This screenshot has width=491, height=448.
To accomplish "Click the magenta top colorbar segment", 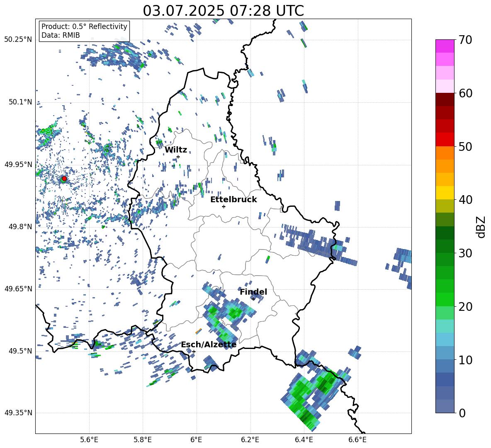I will [x=445, y=46].
